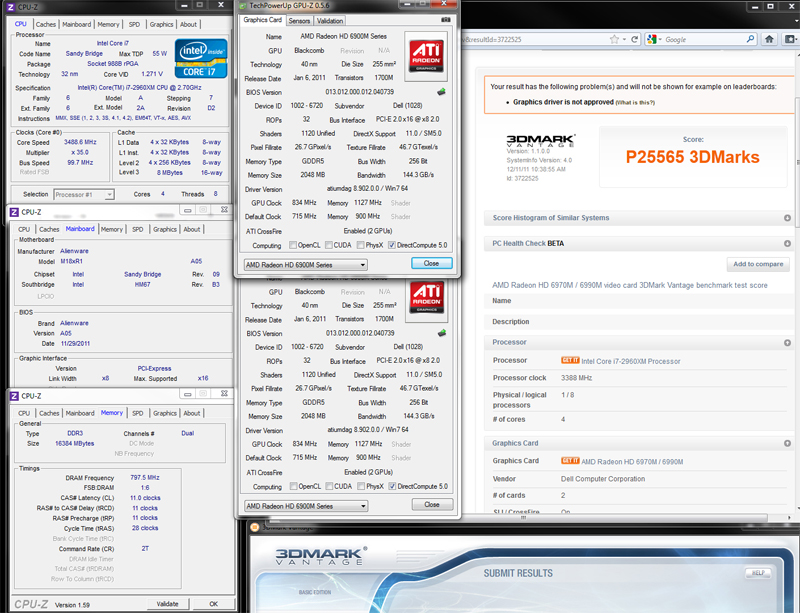Click the title icon of the CPU-Z processor window
800x613 pixels.
(x=11, y=7)
